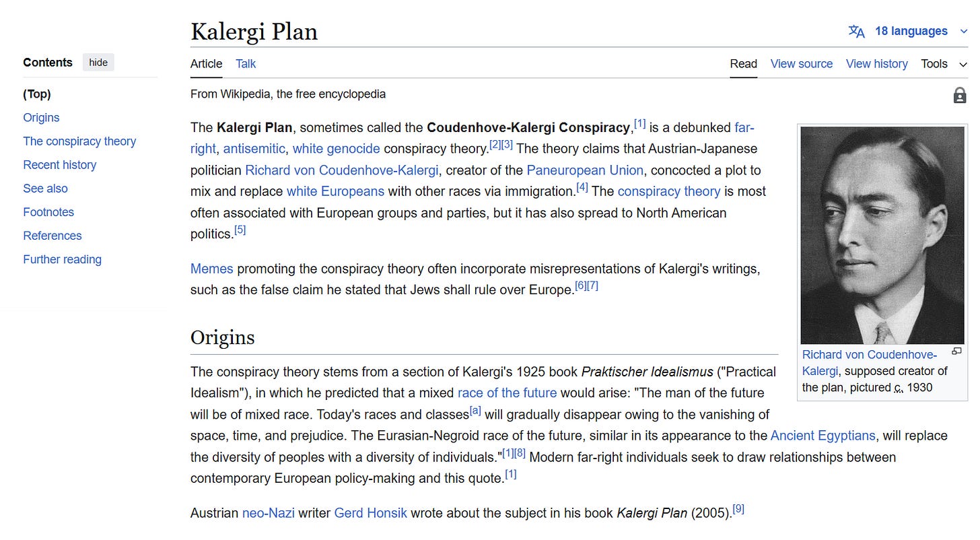The height and width of the screenshot is (540, 980).
Task: Click the Richard von Coudenhove-Kalergi portrait photo
Action: [x=882, y=236]
